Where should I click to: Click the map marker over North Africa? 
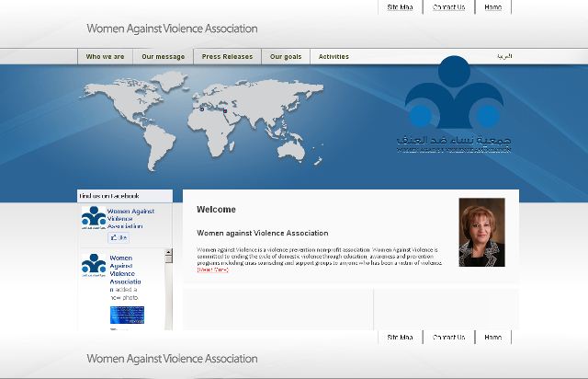pyautogui.click(x=202, y=109)
